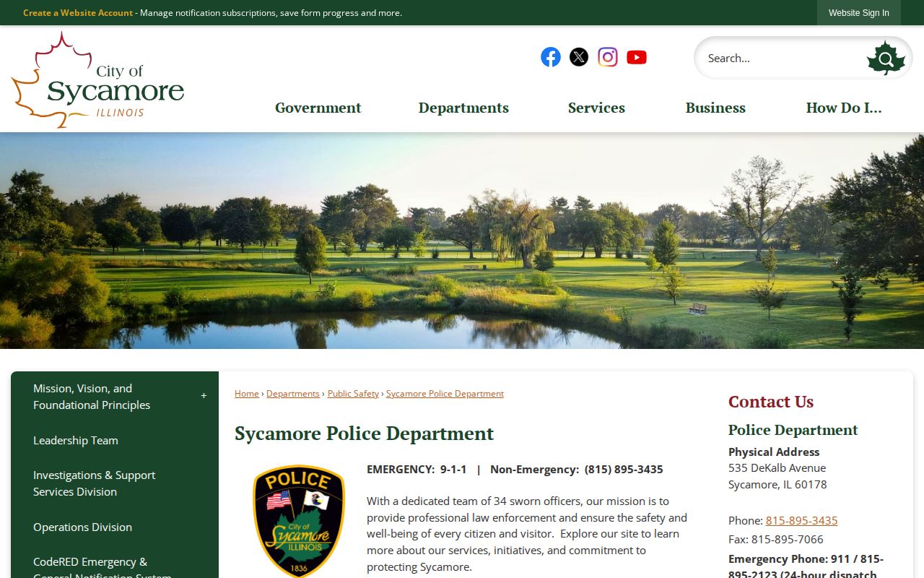Click the Contact Us heading
Screen dimensions: 924x578
pos(771,402)
